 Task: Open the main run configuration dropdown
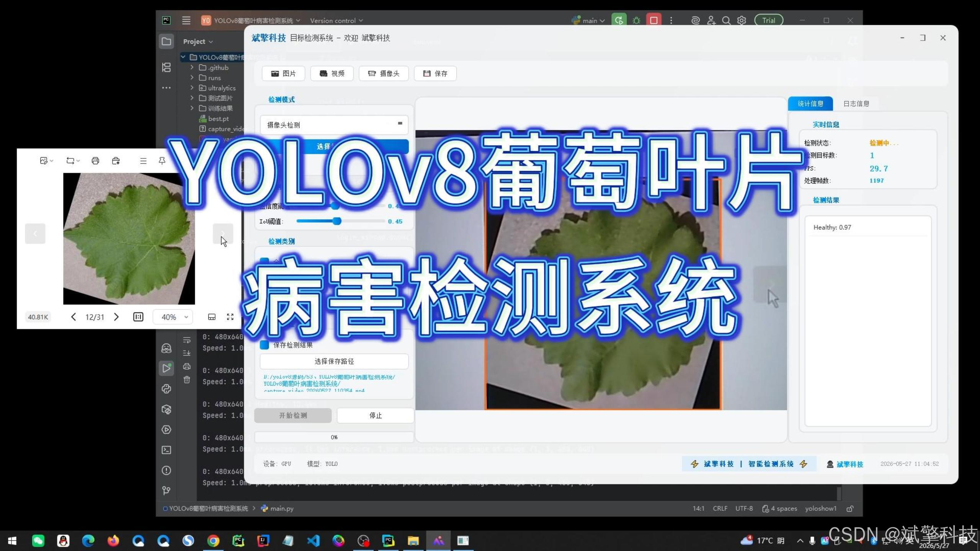point(588,20)
